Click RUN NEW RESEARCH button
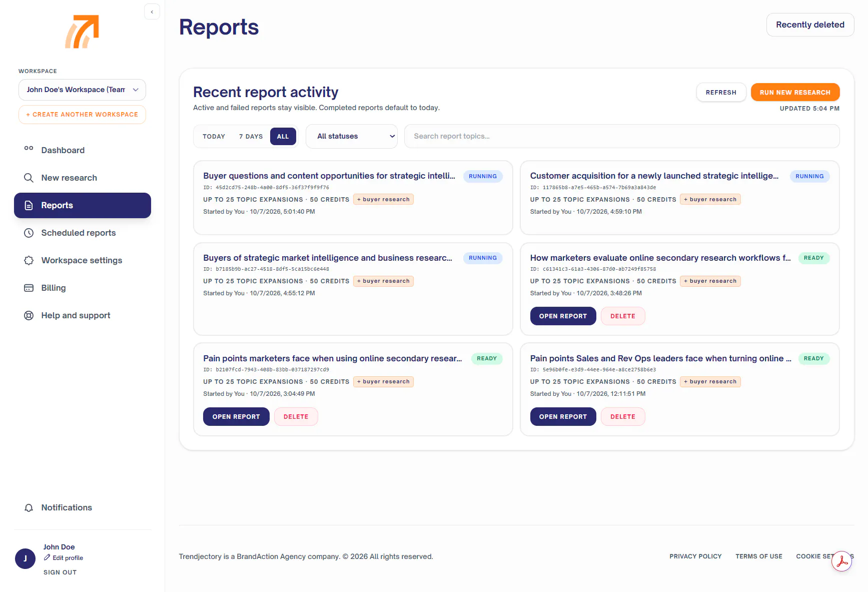The image size is (868, 592). [x=795, y=93]
